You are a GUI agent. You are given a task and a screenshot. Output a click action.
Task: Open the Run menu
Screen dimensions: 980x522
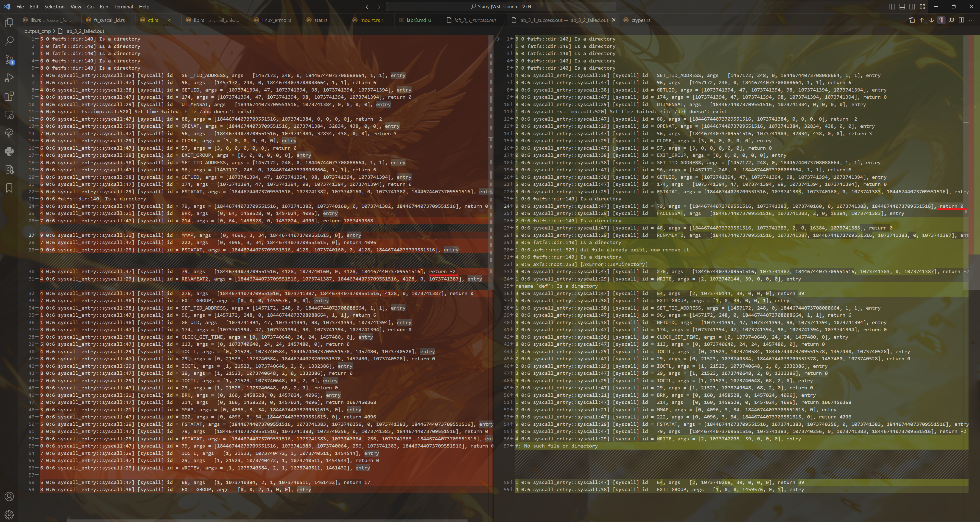click(104, 6)
